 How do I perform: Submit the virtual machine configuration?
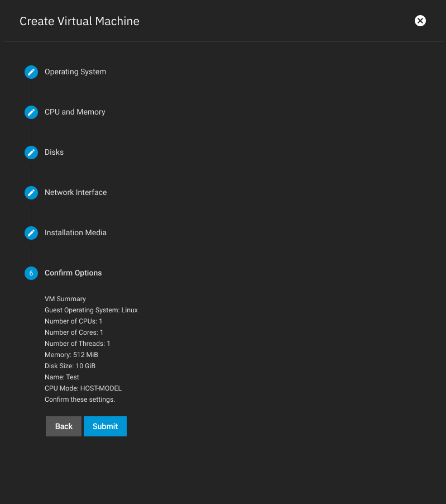point(105,426)
